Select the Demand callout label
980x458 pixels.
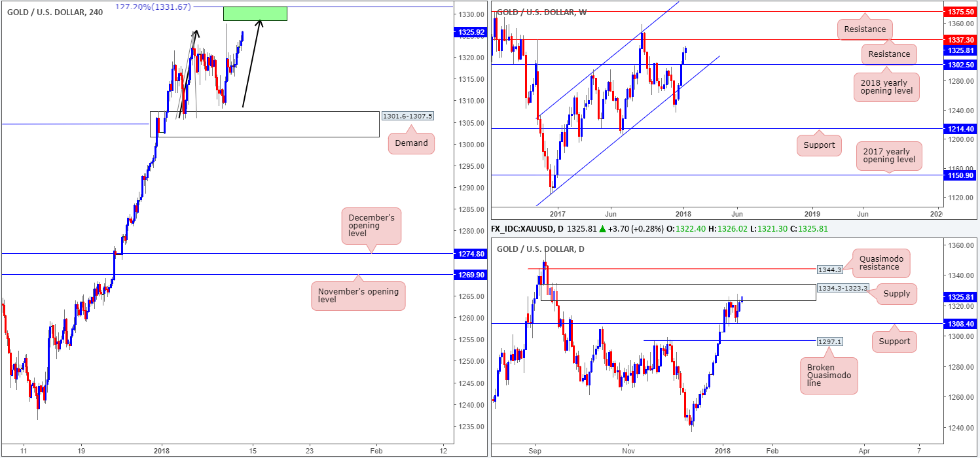tap(410, 143)
